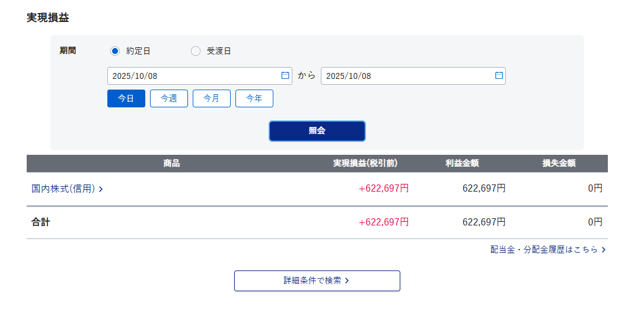The width and height of the screenshot is (644, 312).
Task: Expand 詳細条件で検索 options
Action: tap(317, 281)
